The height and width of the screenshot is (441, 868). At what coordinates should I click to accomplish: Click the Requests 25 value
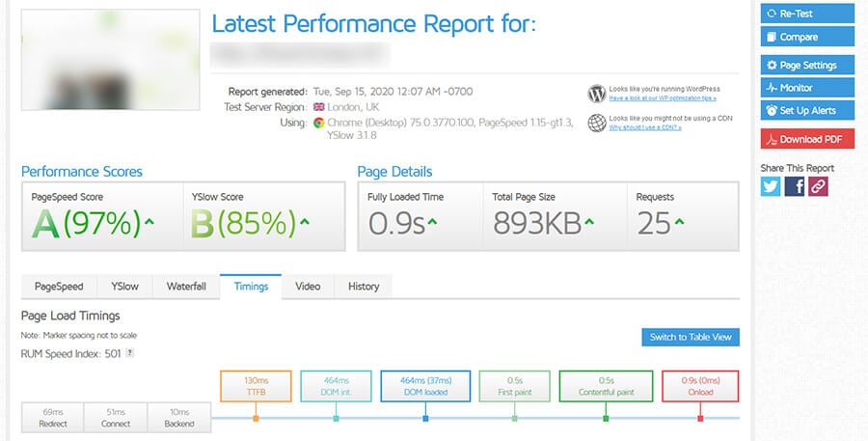coord(654,223)
